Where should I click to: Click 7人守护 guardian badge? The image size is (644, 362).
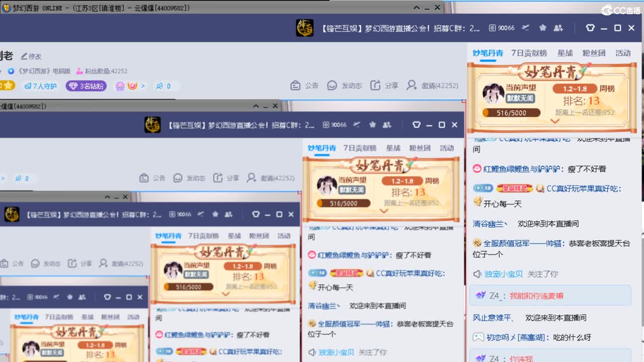pos(40,86)
